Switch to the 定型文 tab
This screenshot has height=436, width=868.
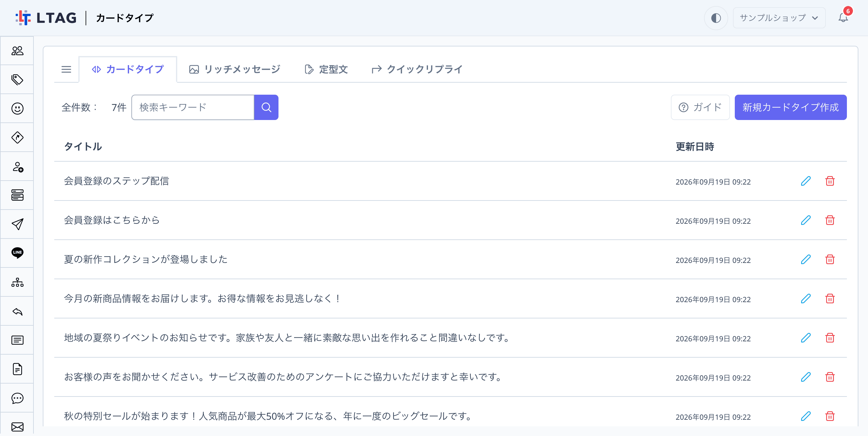coord(326,69)
